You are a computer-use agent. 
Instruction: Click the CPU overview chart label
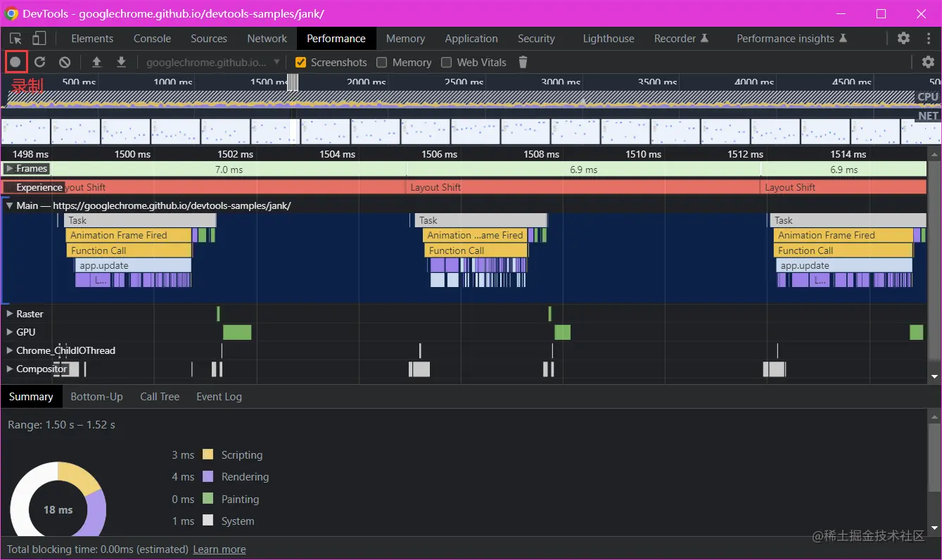[928, 96]
